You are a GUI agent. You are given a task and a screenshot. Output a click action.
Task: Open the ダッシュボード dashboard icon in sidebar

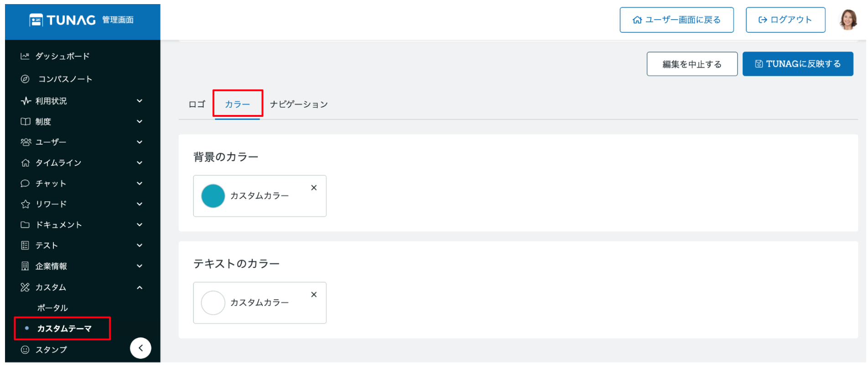coord(26,56)
